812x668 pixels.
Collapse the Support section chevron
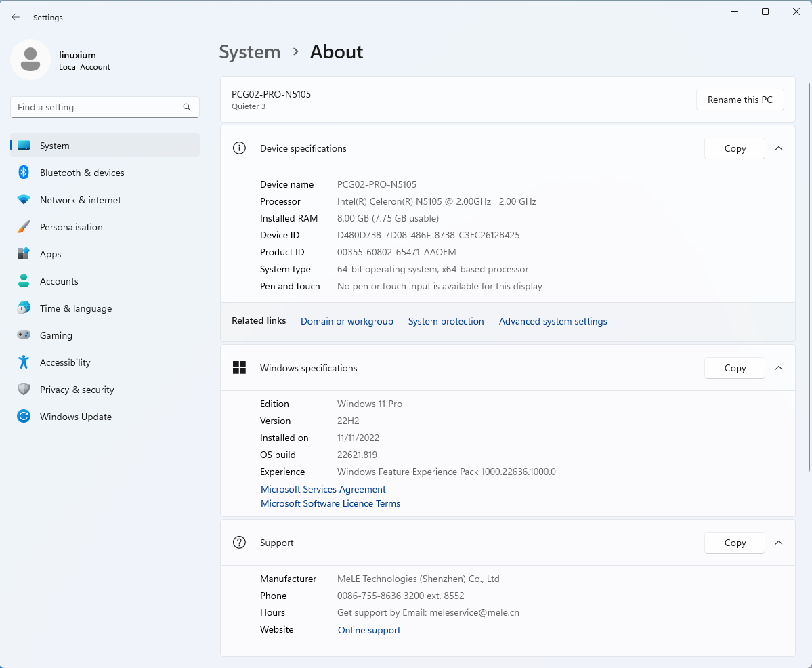(x=778, y=543)
